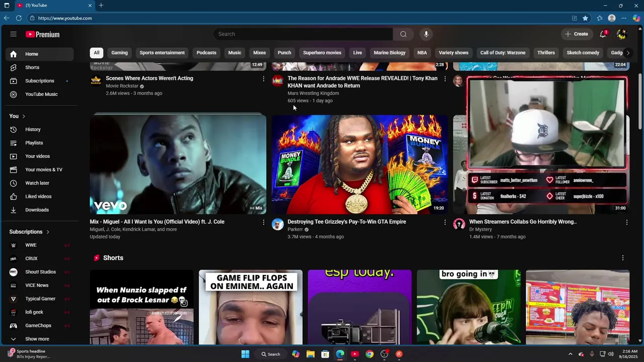Click Dr Mystery channel avatar
Screen dimensions: 644x362
pyautogui.click(x=459, y=224)
